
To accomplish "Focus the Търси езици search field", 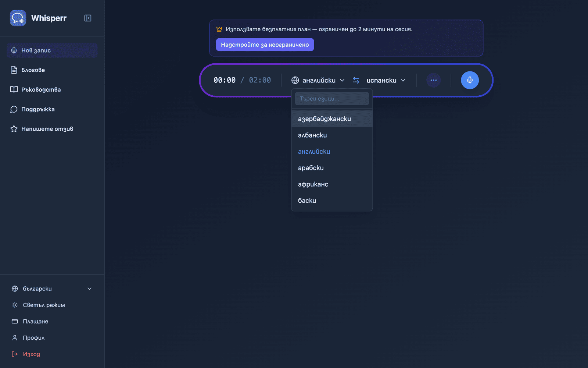I will [332, 99].
